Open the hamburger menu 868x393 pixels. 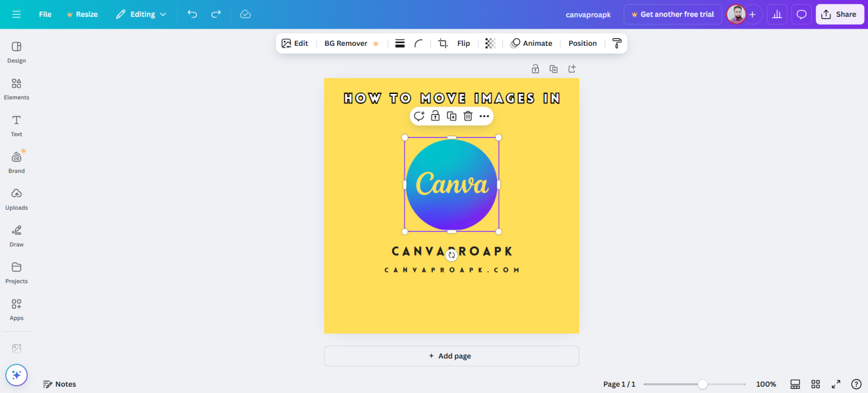(16, 14)
